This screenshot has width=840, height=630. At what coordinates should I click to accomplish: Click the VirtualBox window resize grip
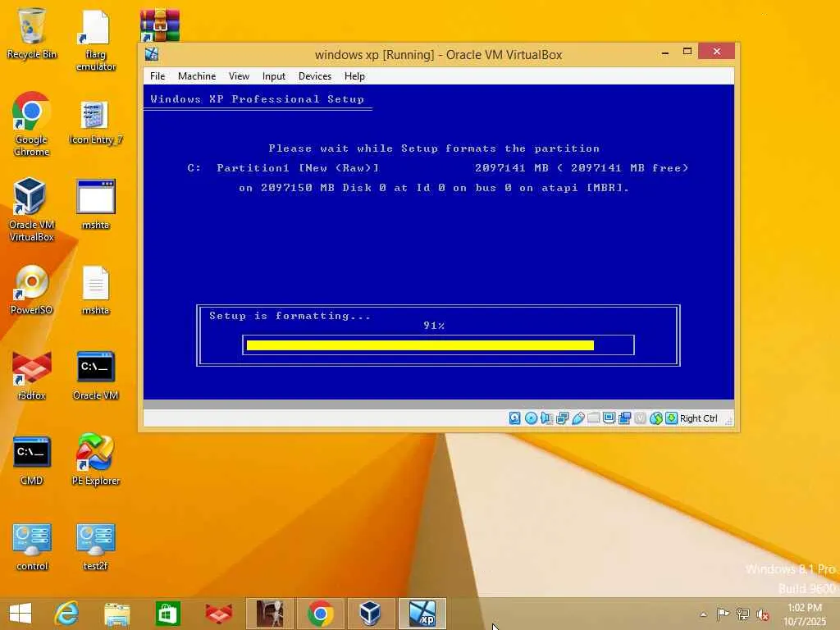click(728, 422)
